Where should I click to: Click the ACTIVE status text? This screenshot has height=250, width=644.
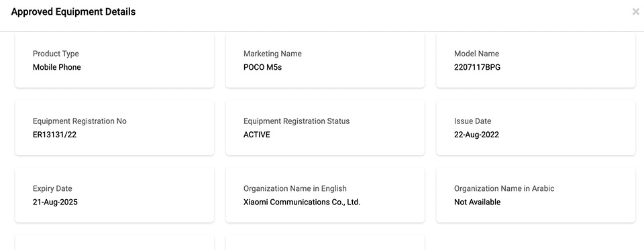[257, 135]
